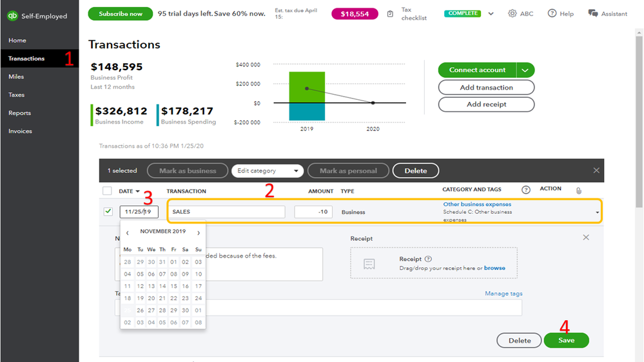This screenshot has width=644, height=362.
Task: Save the transaction changes
Action: (x=567, y=340)
